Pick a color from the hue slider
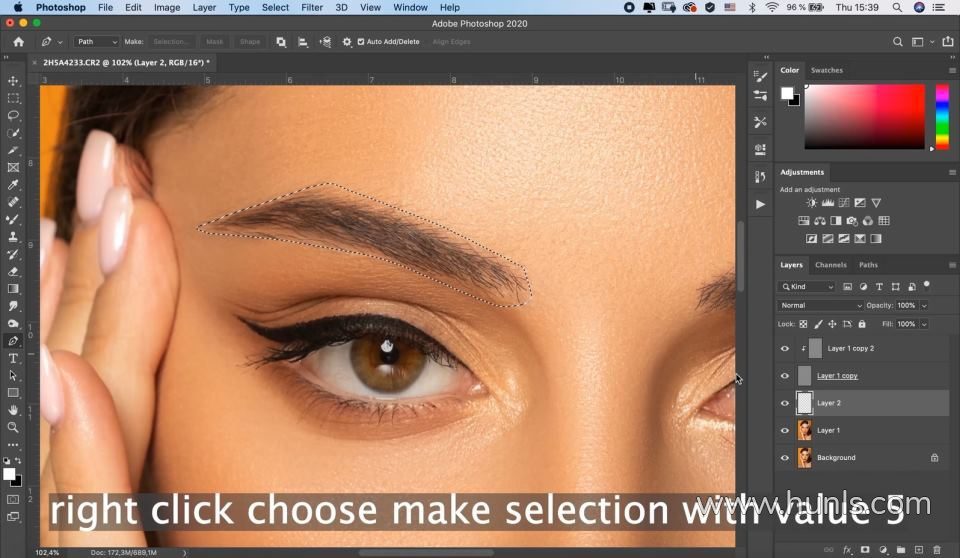 click(942, 116)
